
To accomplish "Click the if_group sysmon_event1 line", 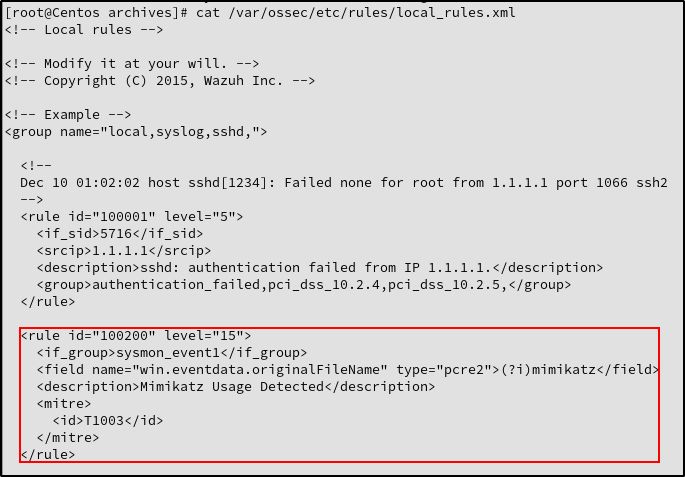I will point(172,353).
